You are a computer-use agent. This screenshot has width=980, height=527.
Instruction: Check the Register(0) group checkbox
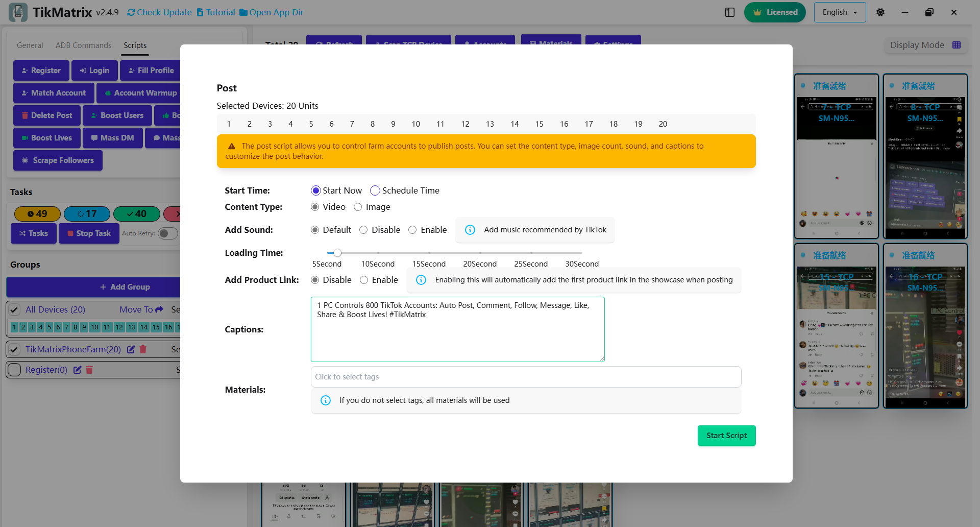(x=14, y=370)
